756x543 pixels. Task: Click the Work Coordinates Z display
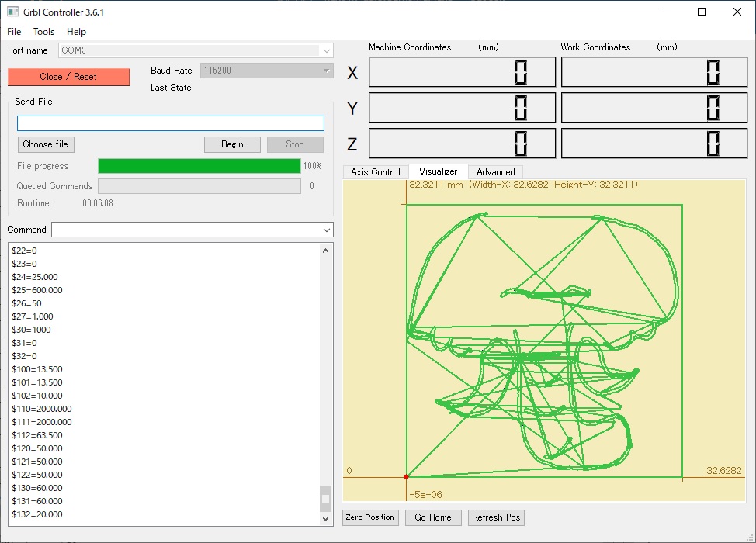(654, 143)
